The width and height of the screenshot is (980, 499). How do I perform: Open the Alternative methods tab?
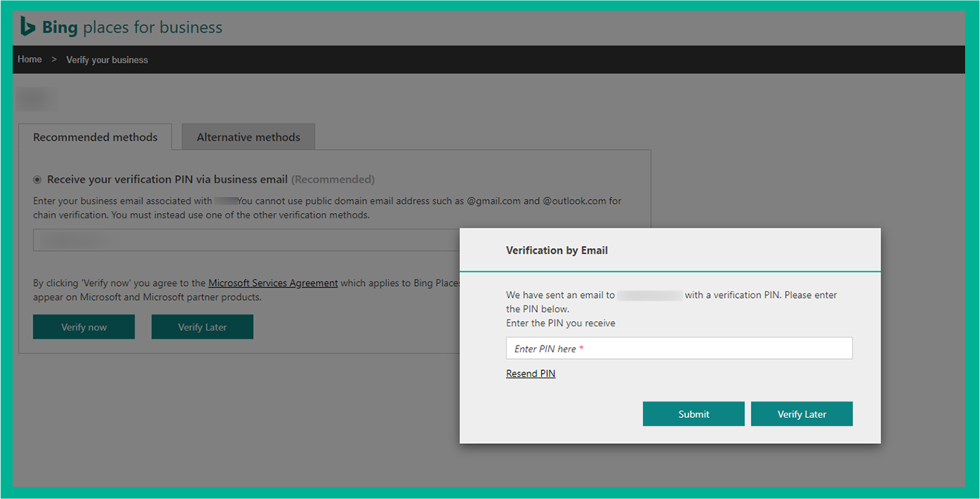point(249,137)
